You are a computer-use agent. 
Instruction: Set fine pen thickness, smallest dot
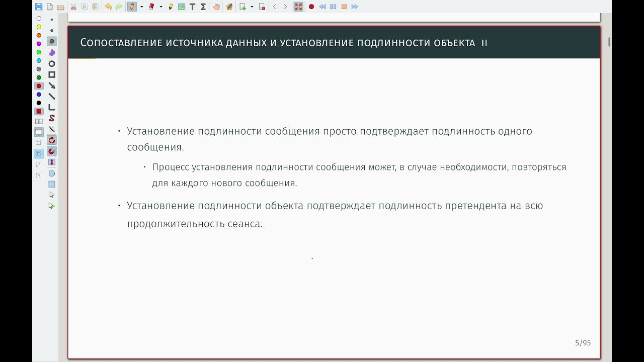pos(52,20)
